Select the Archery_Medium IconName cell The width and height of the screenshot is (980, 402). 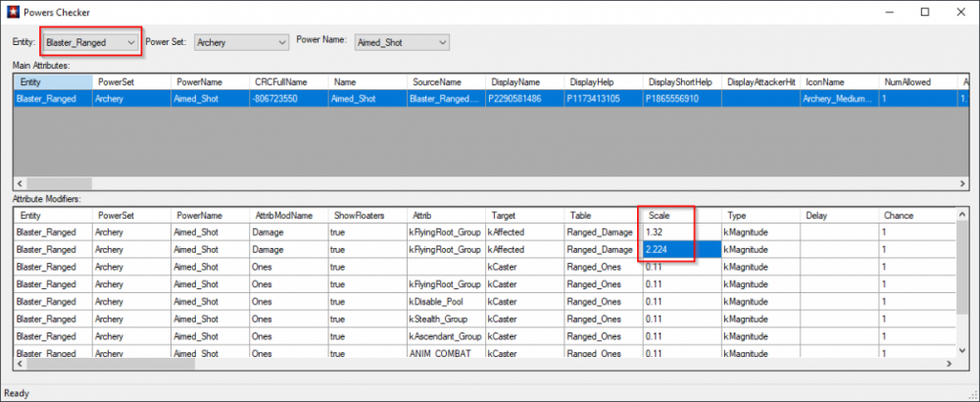838,99
